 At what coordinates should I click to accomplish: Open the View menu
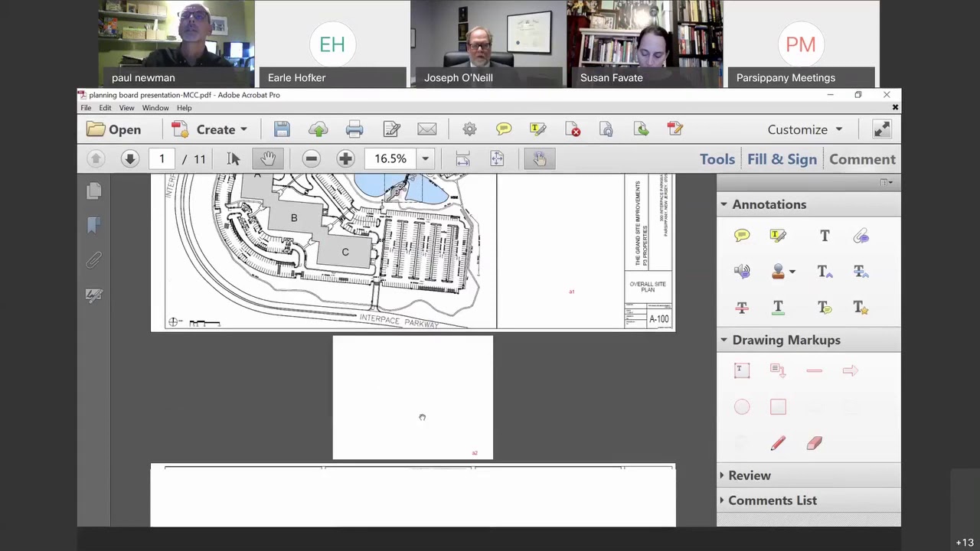(x=126, y=108)
